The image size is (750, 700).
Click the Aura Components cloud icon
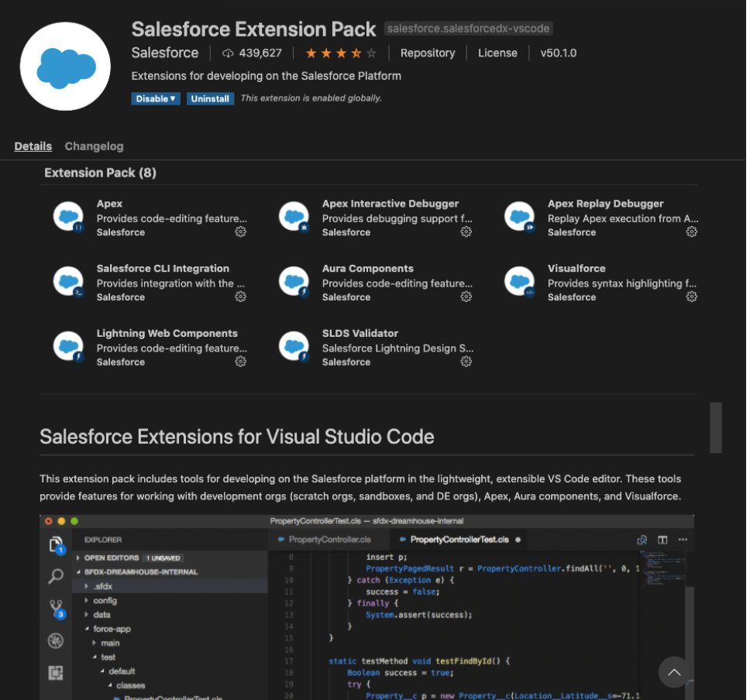tap(294, 282)
